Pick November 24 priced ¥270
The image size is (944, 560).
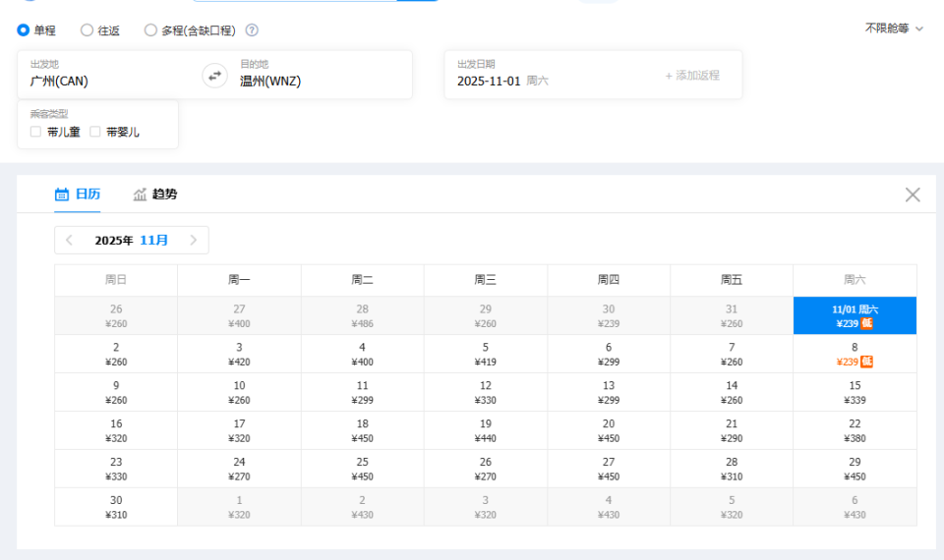tap(239, 469)
